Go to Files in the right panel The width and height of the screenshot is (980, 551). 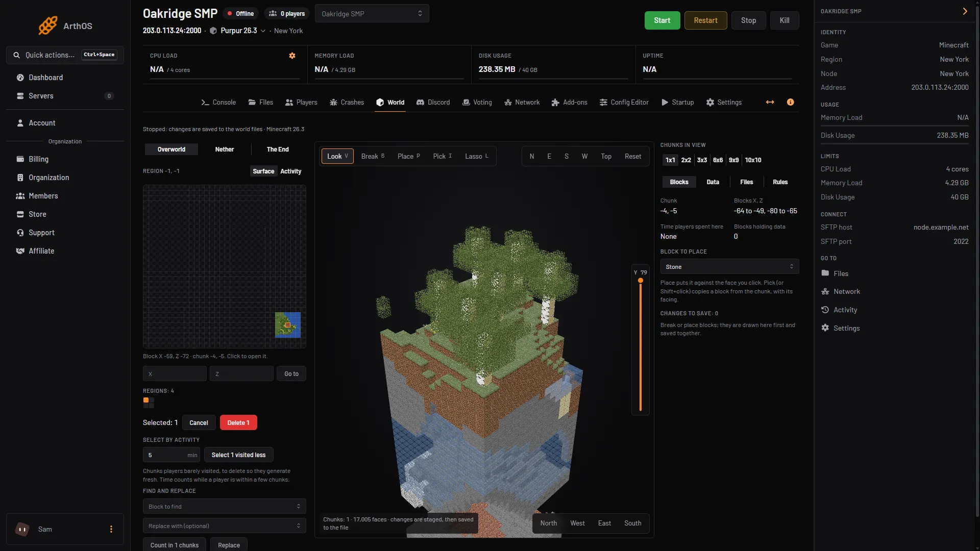(841, 273)
